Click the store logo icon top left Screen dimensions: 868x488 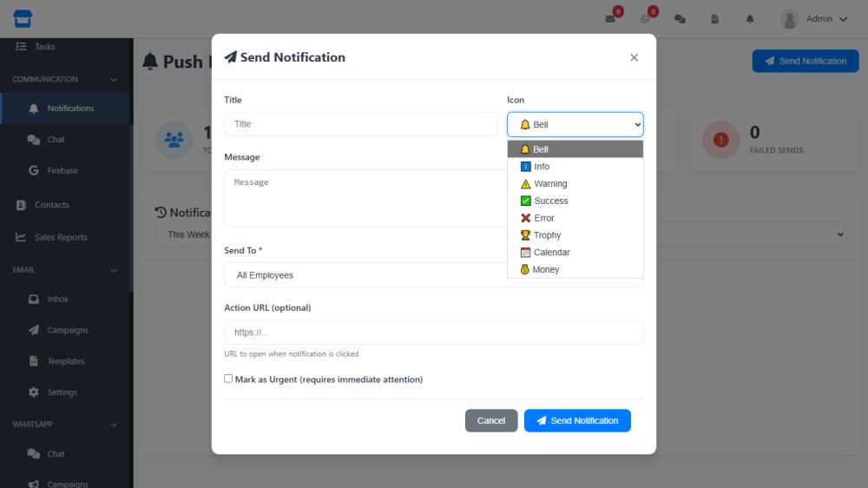[x=23, y=18]
